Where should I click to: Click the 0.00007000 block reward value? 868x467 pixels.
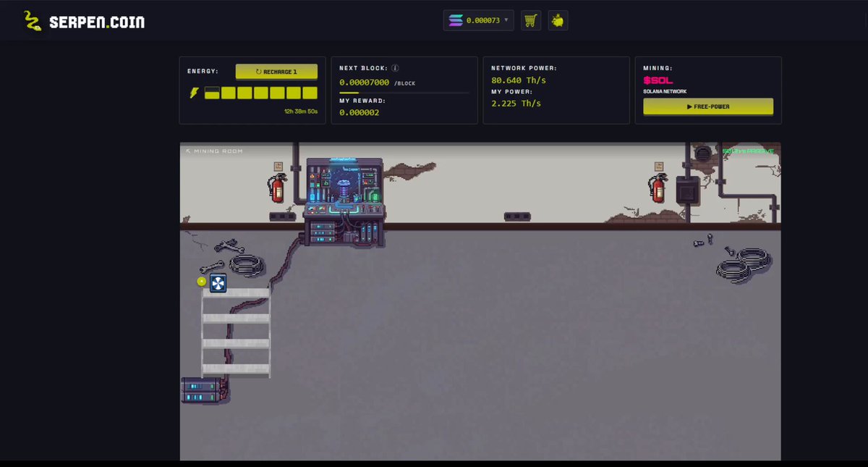365,83
